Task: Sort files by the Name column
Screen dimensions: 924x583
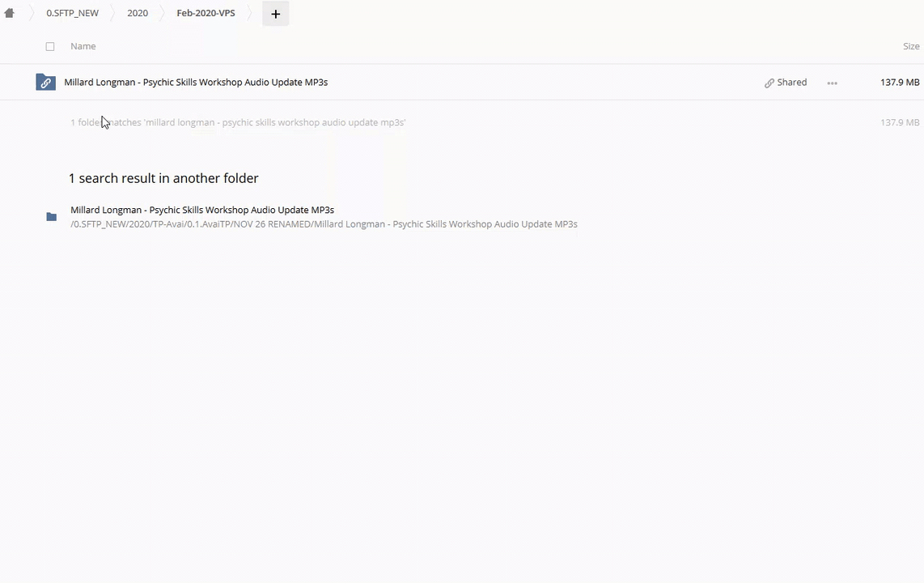Action: click(83, 46)
